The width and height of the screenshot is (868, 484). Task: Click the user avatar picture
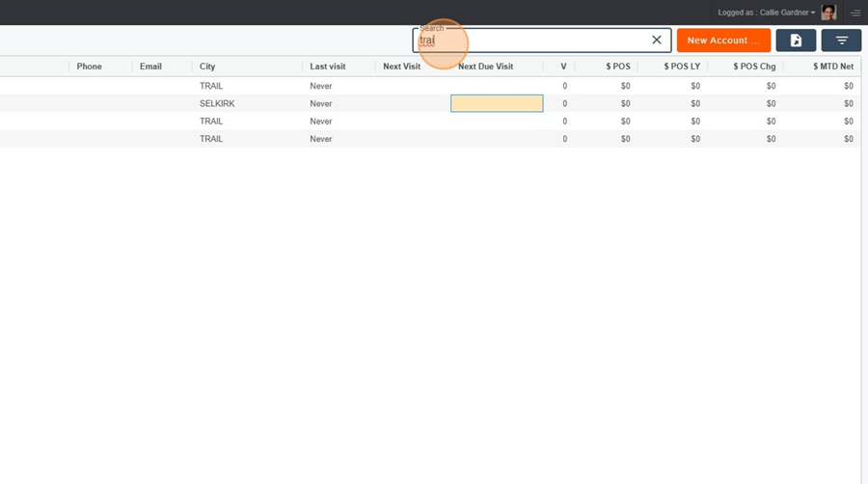[828, 13]
